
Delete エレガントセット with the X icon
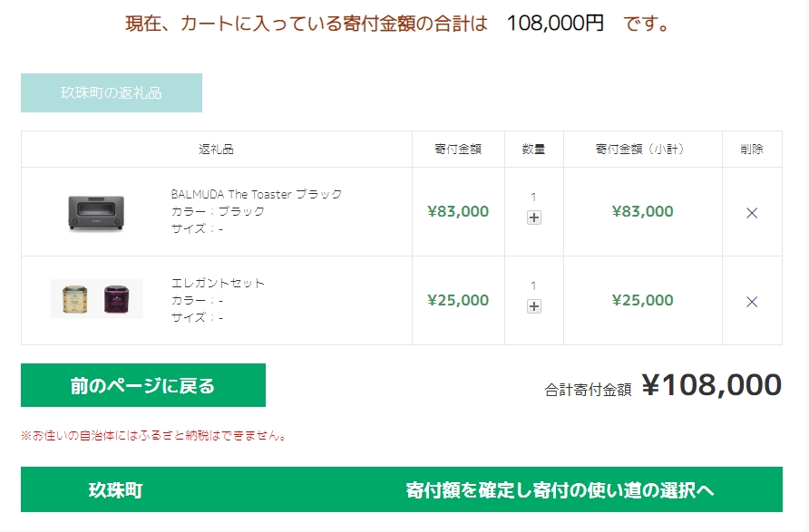coord(751,302)
